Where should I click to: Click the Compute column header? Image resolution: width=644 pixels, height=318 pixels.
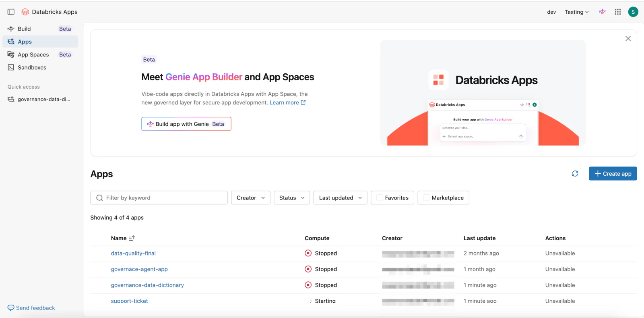tap(317, 238)
